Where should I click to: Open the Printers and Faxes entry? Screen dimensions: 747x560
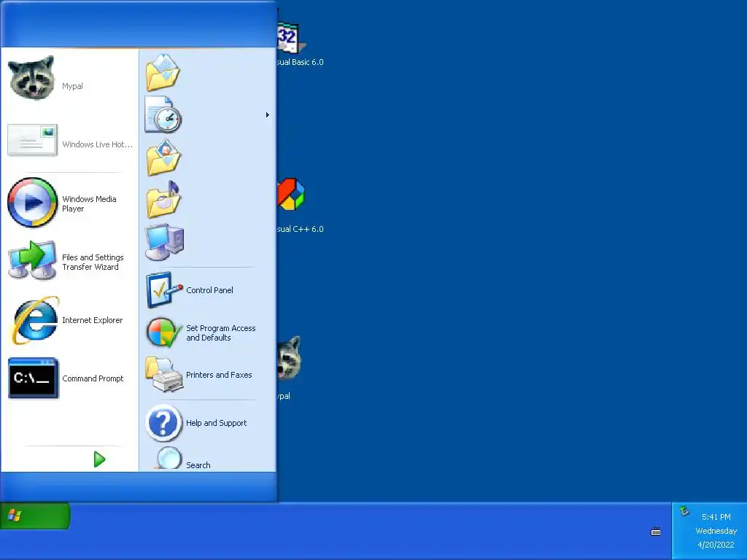coord(206,375)
